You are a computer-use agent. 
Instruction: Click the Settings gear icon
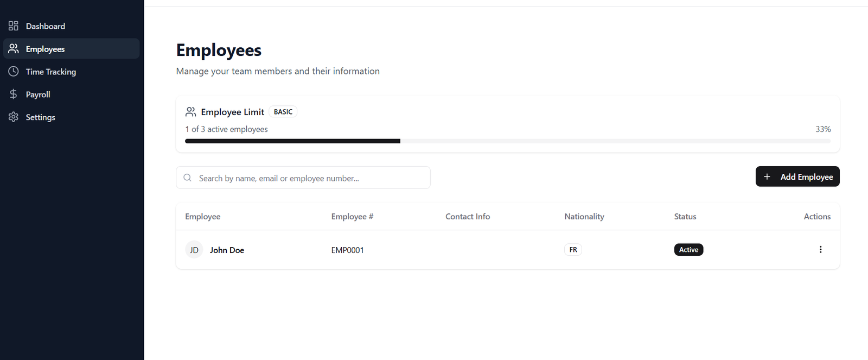[x=14, y=117]
